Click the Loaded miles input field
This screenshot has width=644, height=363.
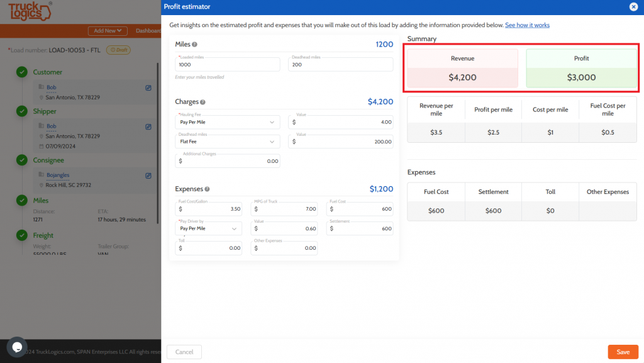click(228, 64)
